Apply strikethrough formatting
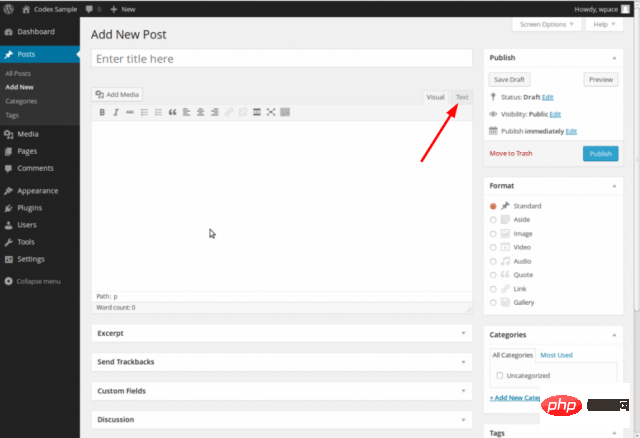Image resolution: width=640 pixels, height=438 pixels. pyautogui.click(x=130, y=112)
